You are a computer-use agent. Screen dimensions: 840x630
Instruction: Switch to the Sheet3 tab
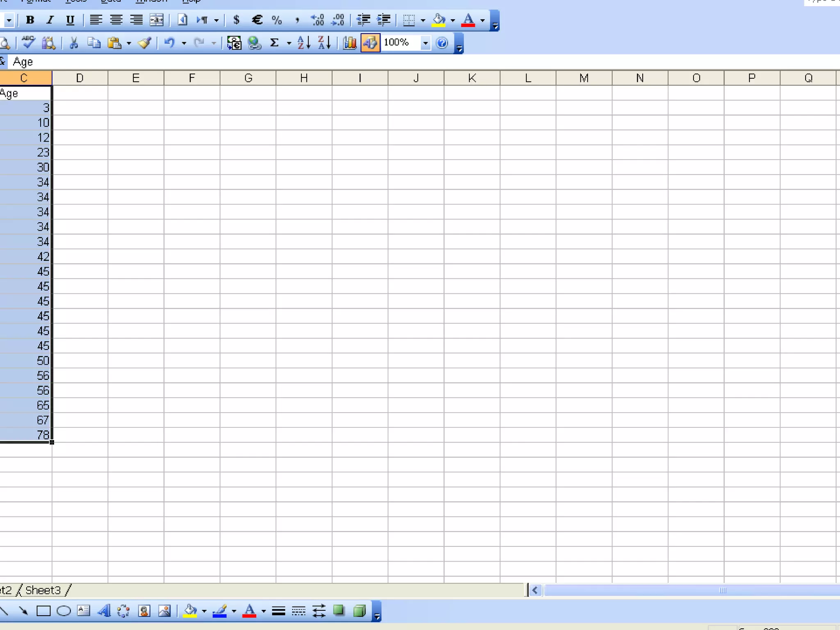click(x=43, y=590)
